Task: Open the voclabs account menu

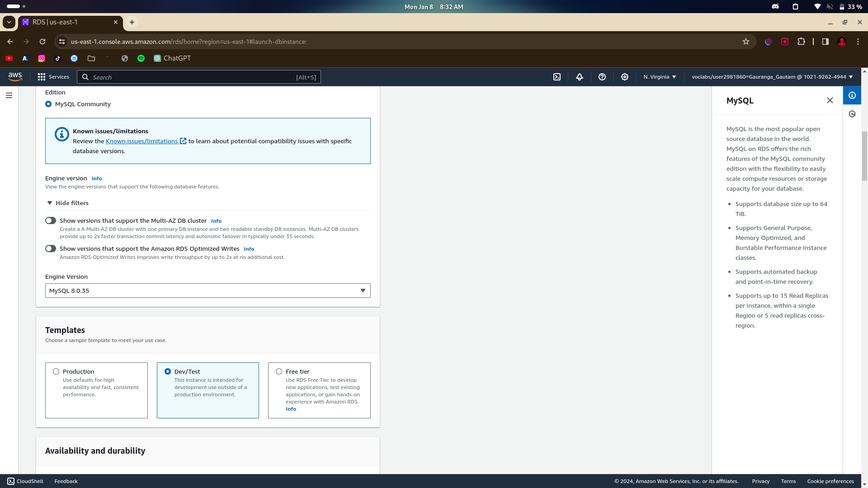Action: [772, 77]
